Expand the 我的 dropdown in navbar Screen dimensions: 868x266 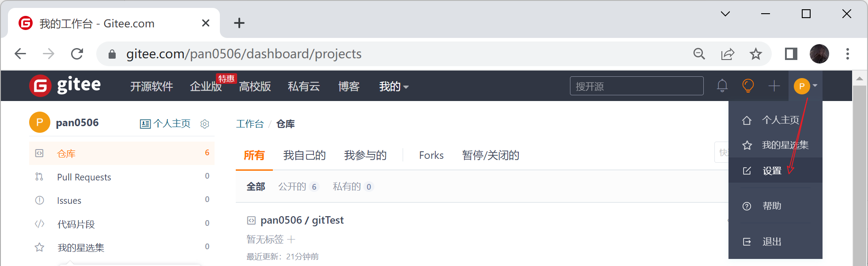(x=393, y=86)
